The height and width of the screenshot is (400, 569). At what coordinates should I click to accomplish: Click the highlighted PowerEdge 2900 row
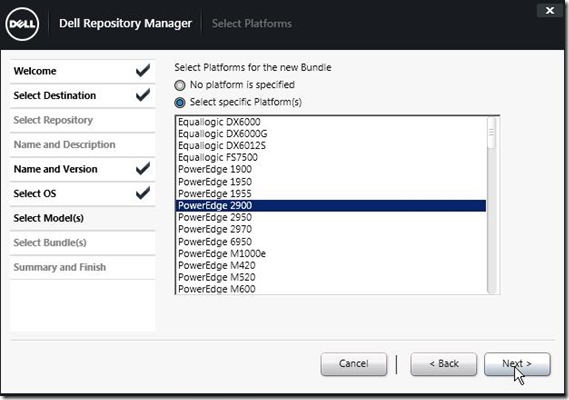point(331,205)
